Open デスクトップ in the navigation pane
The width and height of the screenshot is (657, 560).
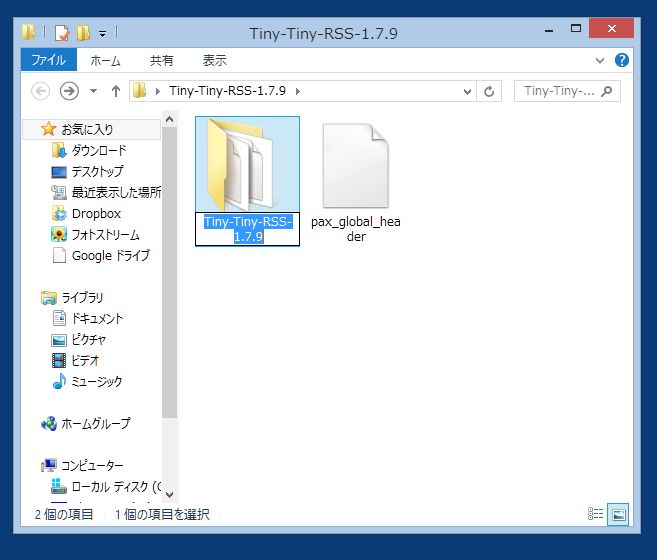(x=97, y=171)
